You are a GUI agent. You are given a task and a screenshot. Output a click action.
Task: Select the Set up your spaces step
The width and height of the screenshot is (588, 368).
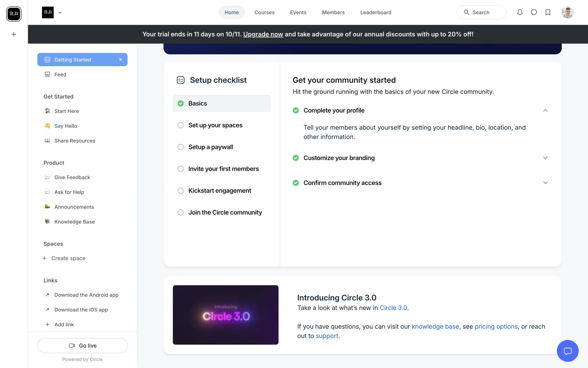(x=215, y=125)
